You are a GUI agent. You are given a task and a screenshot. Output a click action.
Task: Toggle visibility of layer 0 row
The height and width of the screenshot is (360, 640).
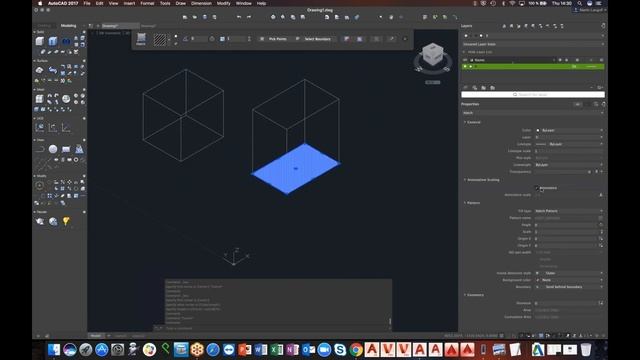pyautogui.click(x=465, y=66)
